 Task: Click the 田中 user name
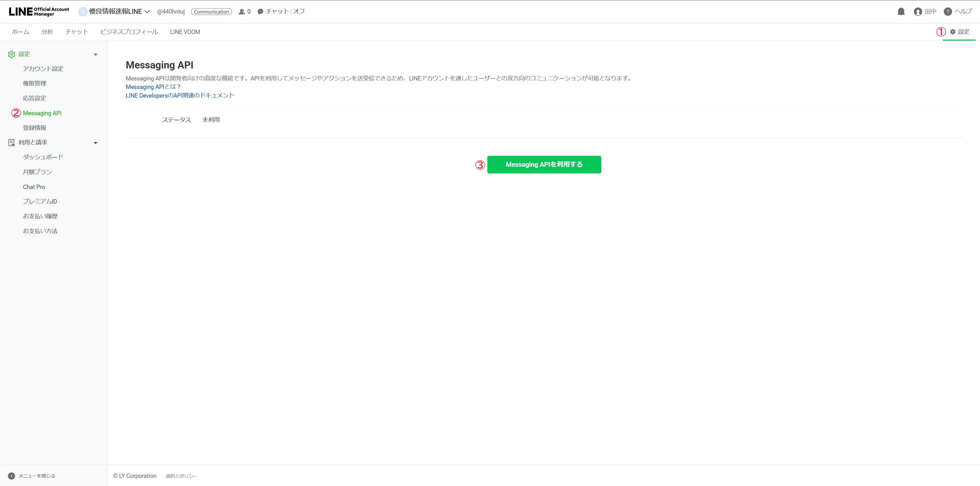930,12
